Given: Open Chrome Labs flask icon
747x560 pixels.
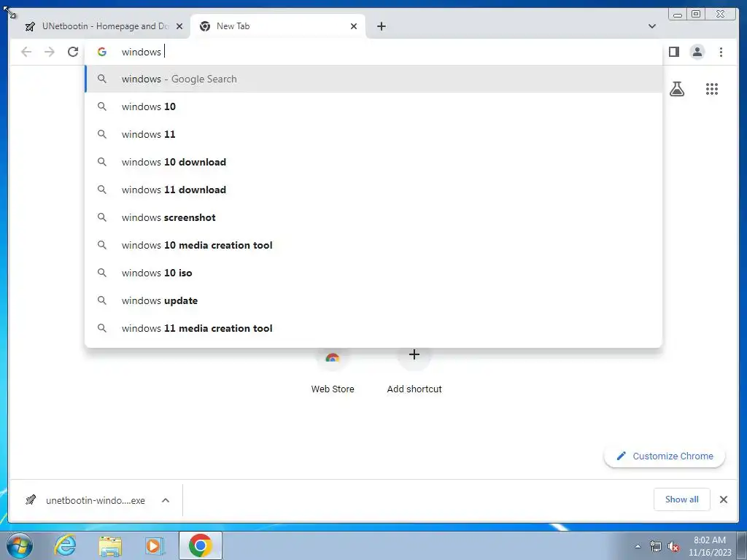Looking at the screenshot, I should pos(676,89).
